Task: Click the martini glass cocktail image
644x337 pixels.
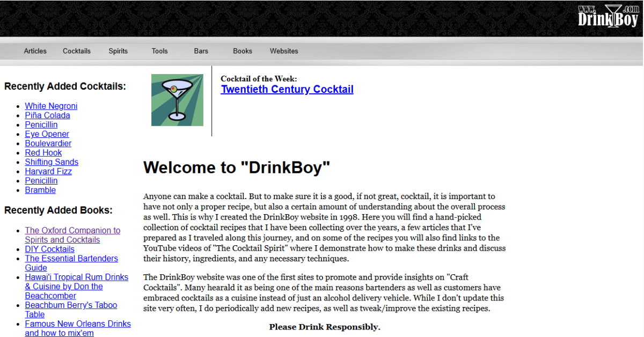Action: tap(177, 100)
